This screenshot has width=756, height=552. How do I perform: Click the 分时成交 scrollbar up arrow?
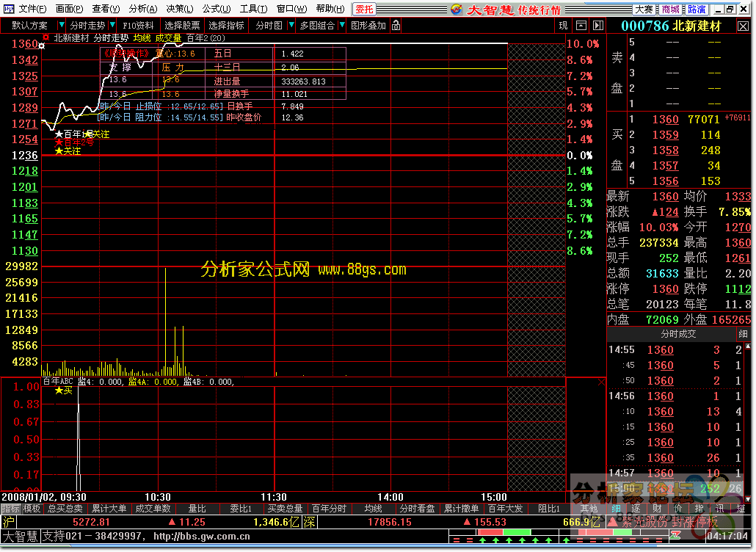click(x=748, y=346)
